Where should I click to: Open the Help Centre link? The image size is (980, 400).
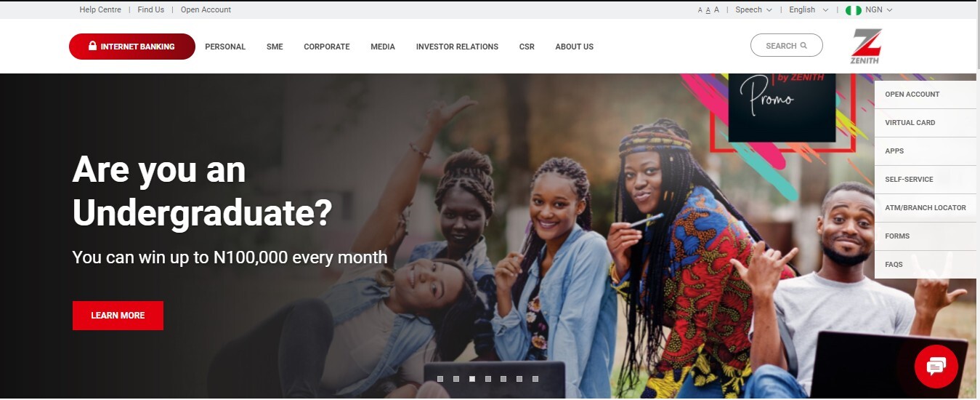click(99, 10)
